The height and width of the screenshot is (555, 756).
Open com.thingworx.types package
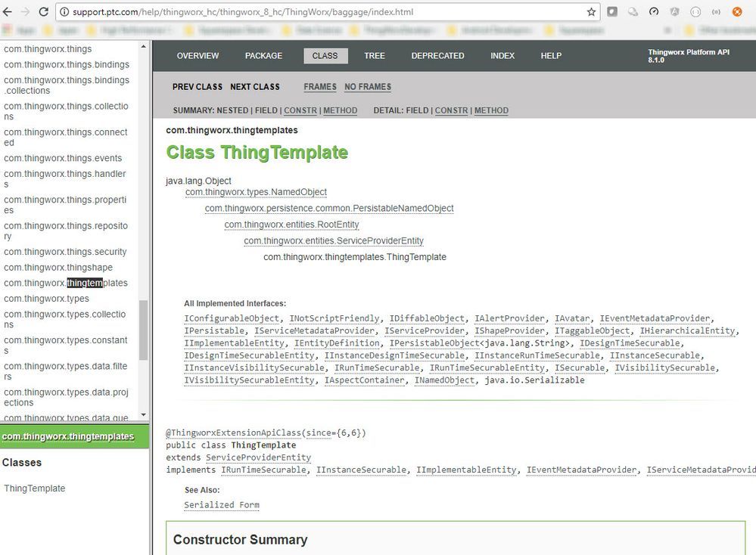click(46, 299)
